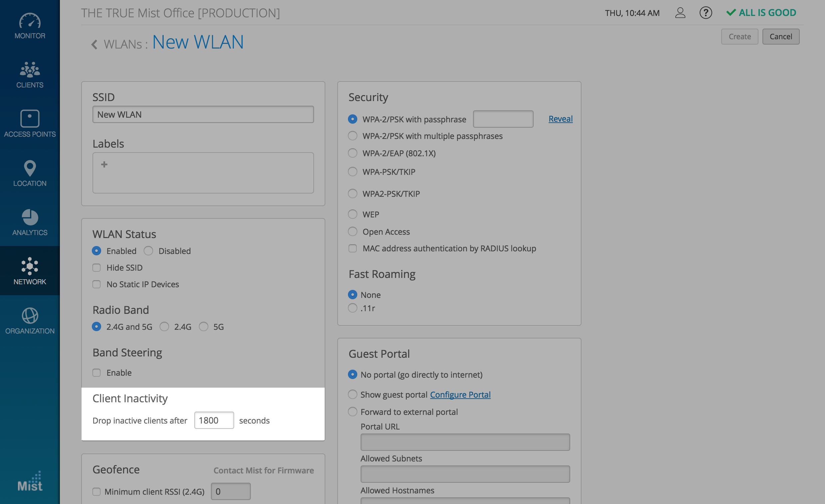
Task: Click the inactive clients seconds field
Action: tap(214, 420)
